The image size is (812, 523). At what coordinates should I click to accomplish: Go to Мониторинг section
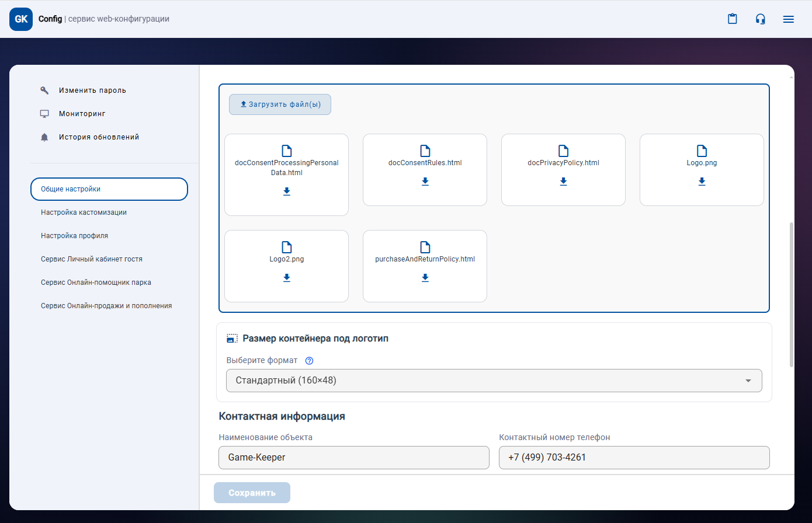coord(82,114)
